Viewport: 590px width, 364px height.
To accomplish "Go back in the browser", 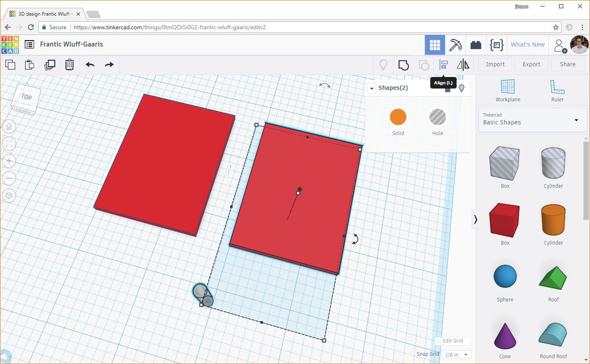I will point(8,27).
